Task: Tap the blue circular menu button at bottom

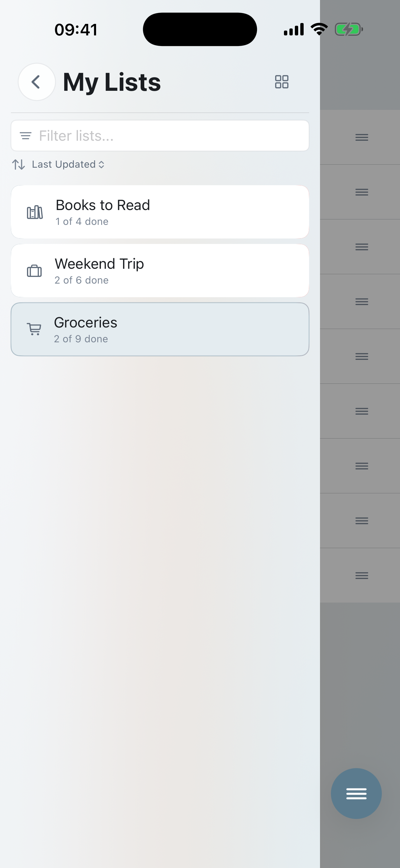Action: click(x=356, y=793)
